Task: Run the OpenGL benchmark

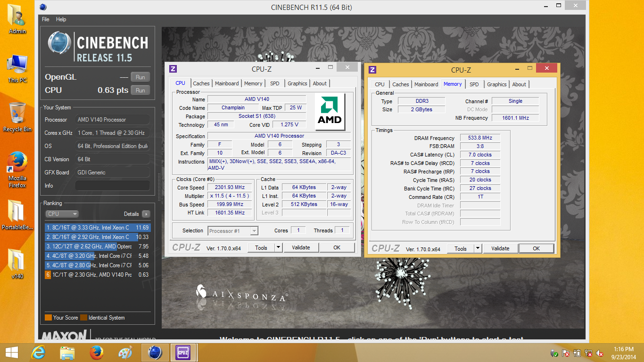Action: coord(140,77)
